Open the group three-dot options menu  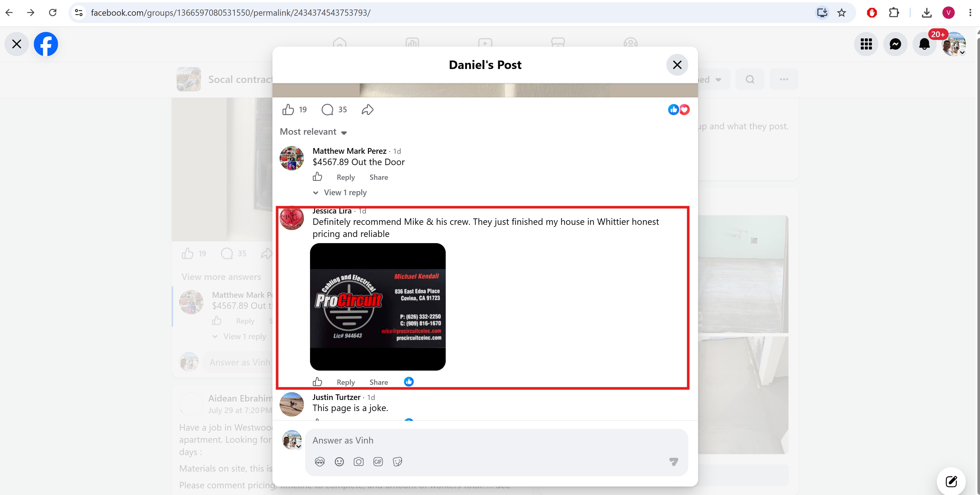[x=784, y=79]
